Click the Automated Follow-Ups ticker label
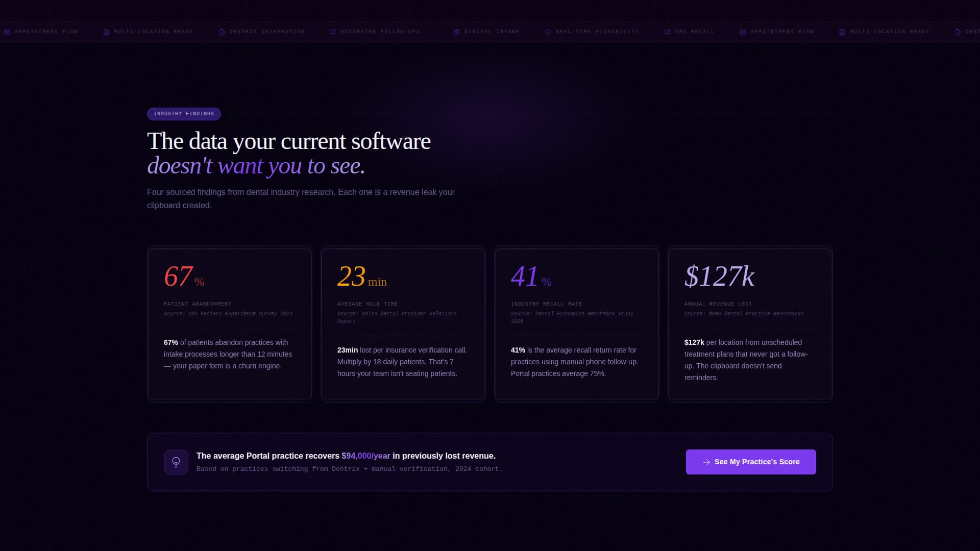Image resolution: width=980 pixels, height=551 pixels. (x=380, y=32)
